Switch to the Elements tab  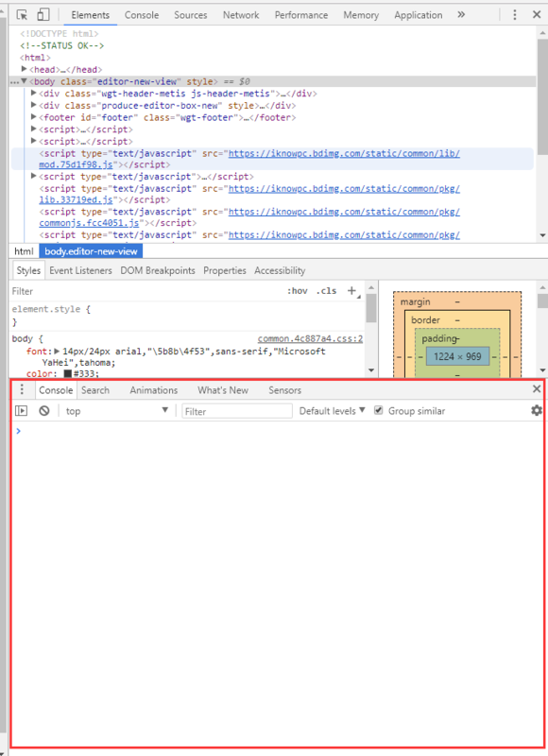click(90, 15)
